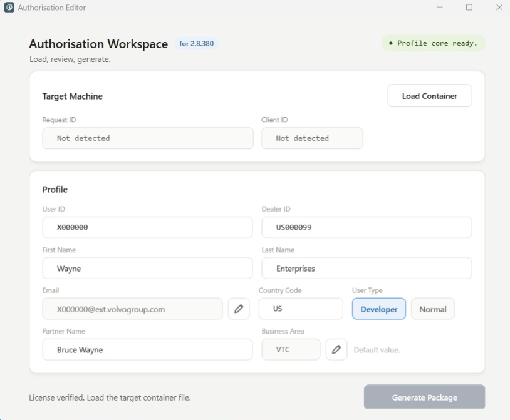The image size is (510, 420).
Task: Click the User ID field with X000000
Action: [147, 227]
